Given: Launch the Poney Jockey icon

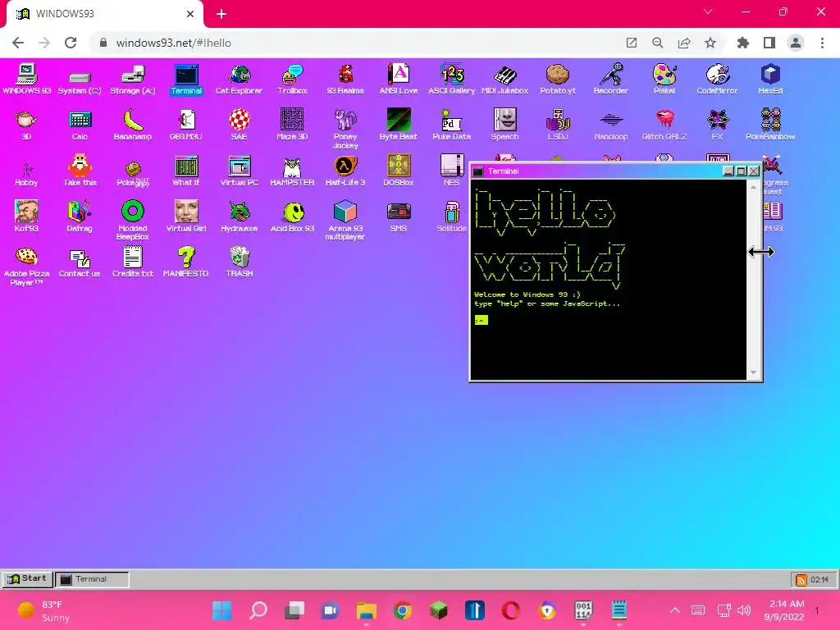Looking at the screenshot, I should click(345, 129).
